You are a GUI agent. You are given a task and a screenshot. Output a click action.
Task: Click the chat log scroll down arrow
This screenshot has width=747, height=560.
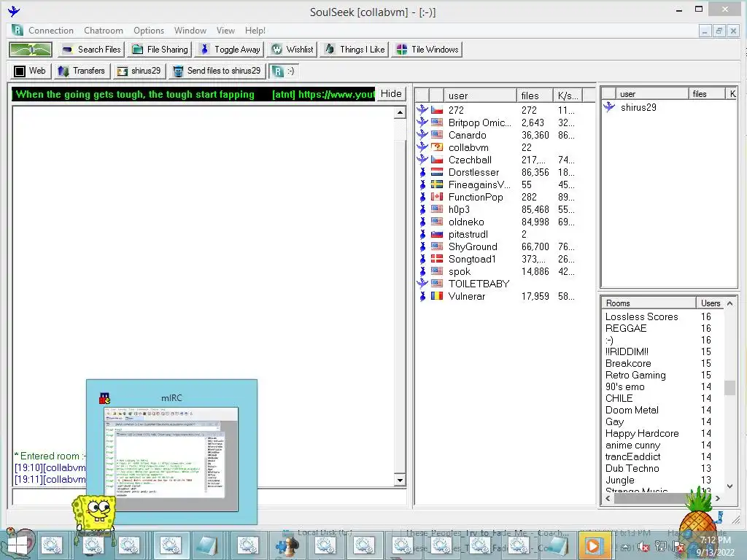click(400, 480)
